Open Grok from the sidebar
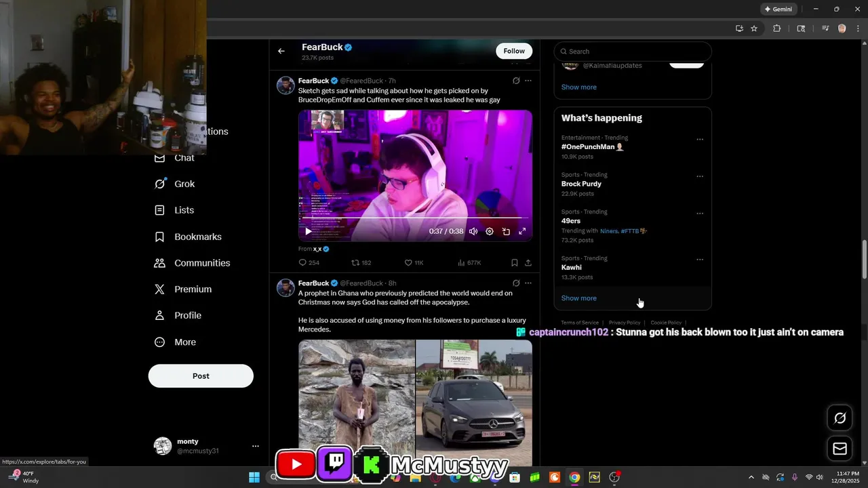Screen dimensions: 868x488 (x=175, y=184)
